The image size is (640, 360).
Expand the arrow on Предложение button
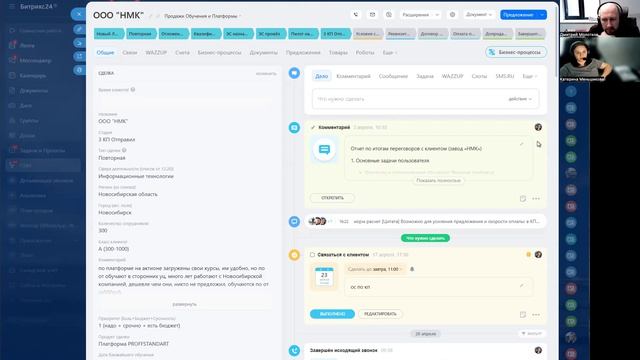coord(542,15)
